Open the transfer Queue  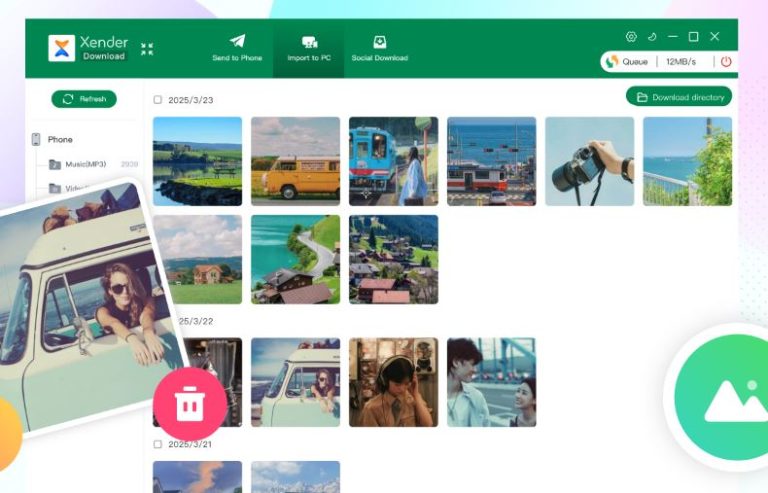tap(627, 62)
